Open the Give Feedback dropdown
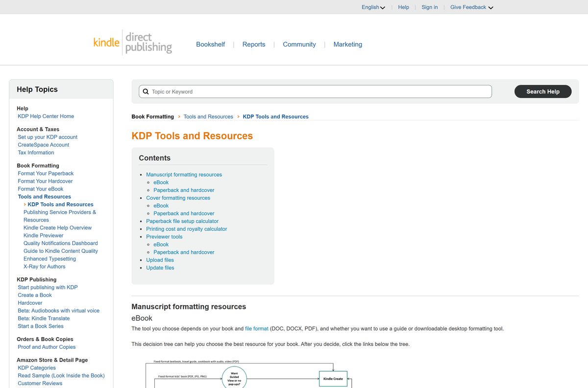Viewport: 588px width, 388px height. pyautogui.click(x=472, y=7)
